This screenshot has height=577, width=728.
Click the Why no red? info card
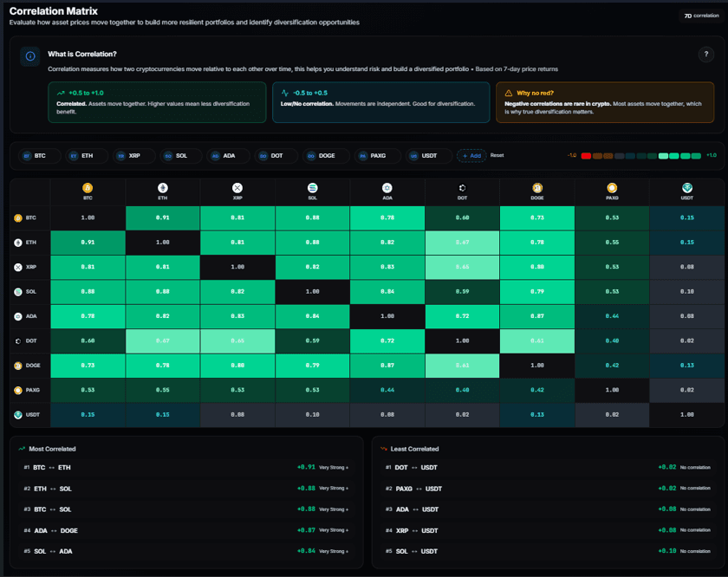tap(605, 102)
